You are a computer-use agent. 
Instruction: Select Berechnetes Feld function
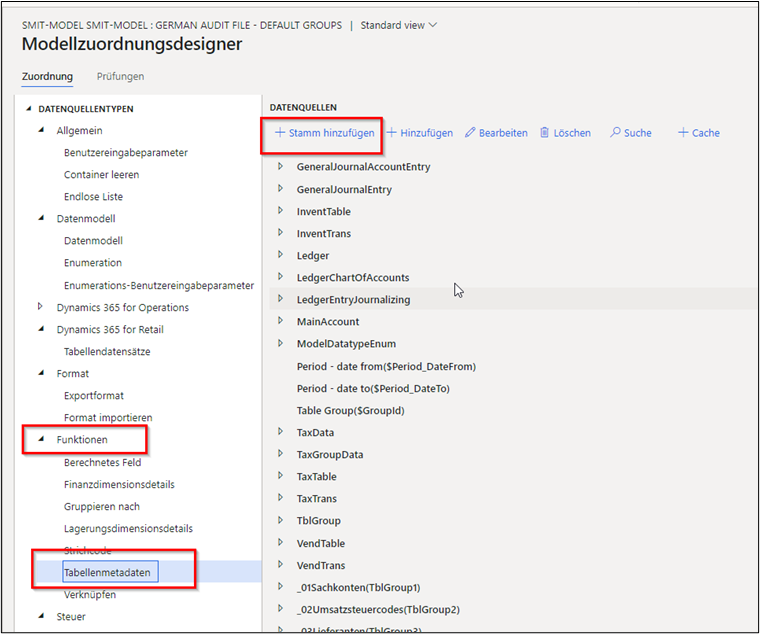point(102,462)
